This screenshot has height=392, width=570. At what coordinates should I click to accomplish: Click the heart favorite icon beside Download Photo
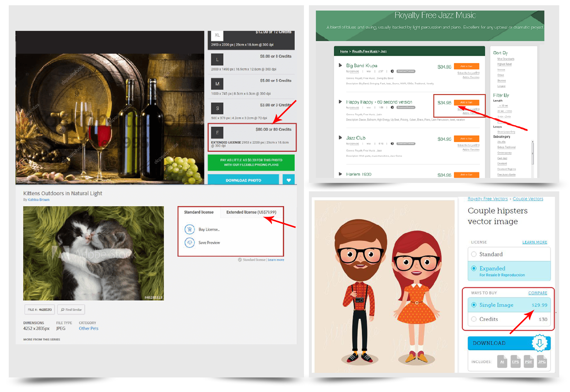[x=288, y=180]
